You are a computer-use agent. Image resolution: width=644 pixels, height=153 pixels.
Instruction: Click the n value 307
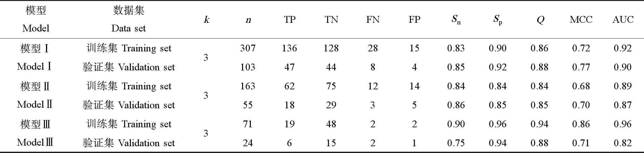[248, 48]
